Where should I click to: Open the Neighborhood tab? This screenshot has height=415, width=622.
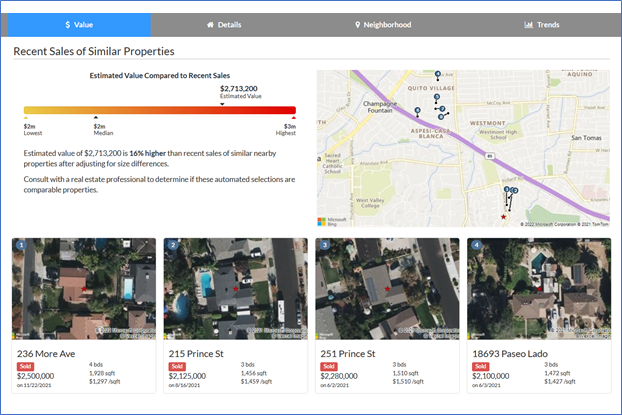pyautogui.click(x=383, y=25)
